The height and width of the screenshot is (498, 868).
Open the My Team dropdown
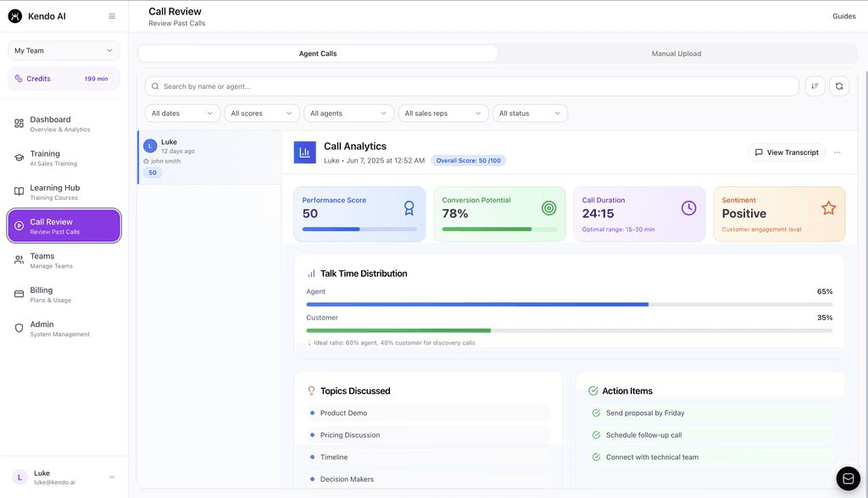click(x=63, y=50)
